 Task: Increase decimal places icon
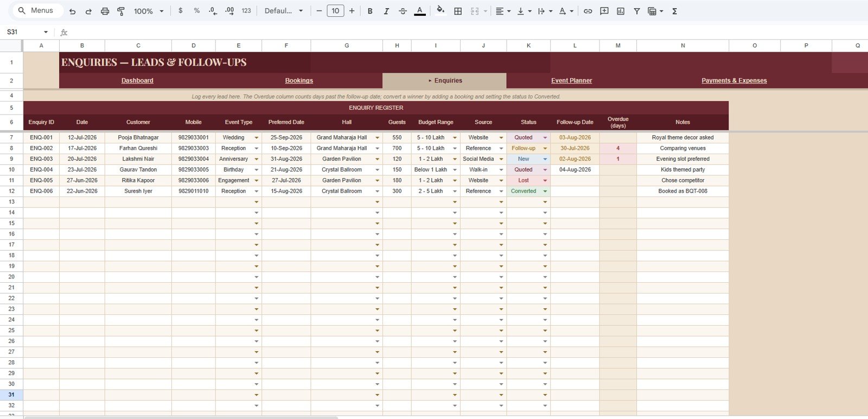(229, 11)
